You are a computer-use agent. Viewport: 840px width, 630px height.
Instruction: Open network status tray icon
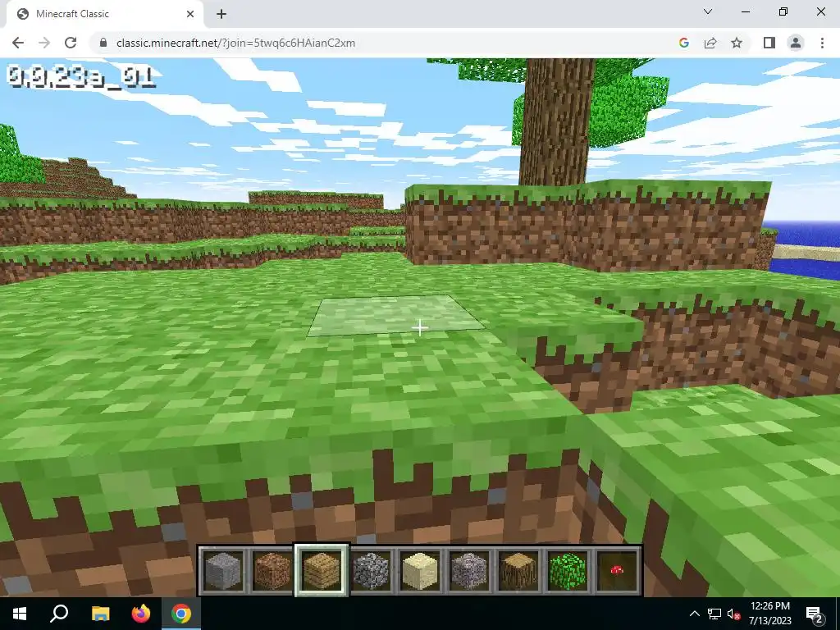[714, 614]
